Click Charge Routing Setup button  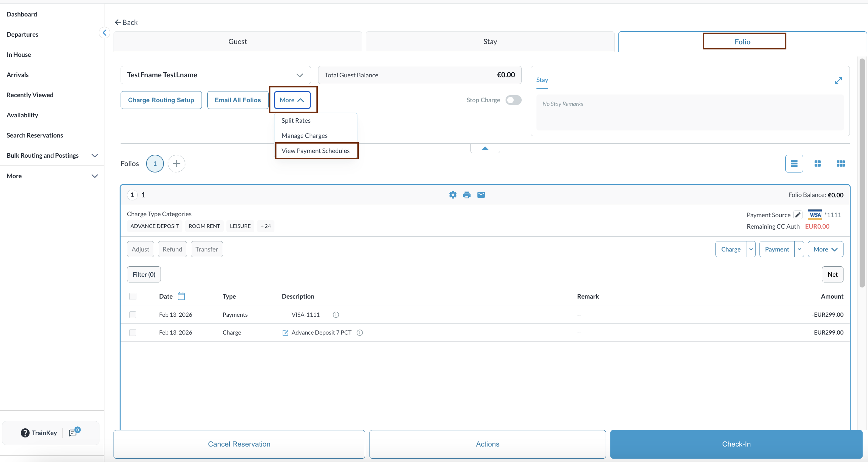tap(161, 100)
